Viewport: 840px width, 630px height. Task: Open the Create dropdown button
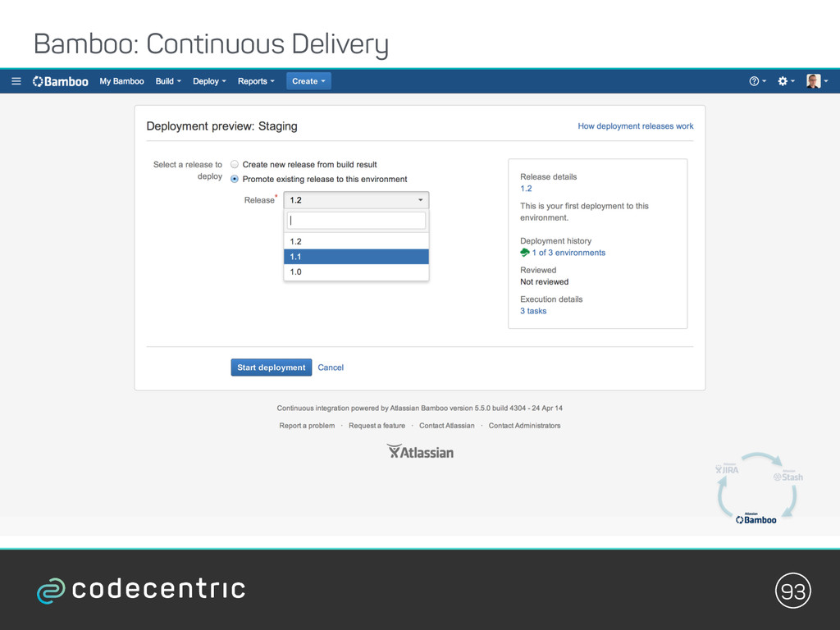click(x=308, y=81)
